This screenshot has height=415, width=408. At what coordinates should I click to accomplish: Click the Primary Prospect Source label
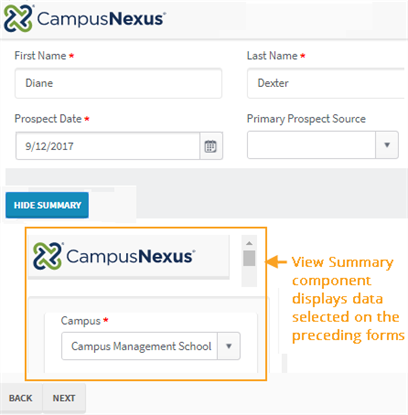pos(306,119)
